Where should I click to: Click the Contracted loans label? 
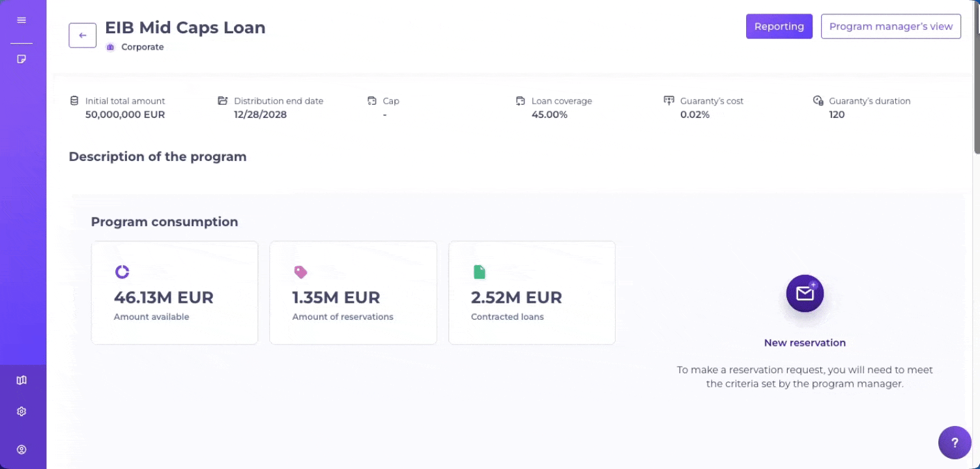click(507, 317)
